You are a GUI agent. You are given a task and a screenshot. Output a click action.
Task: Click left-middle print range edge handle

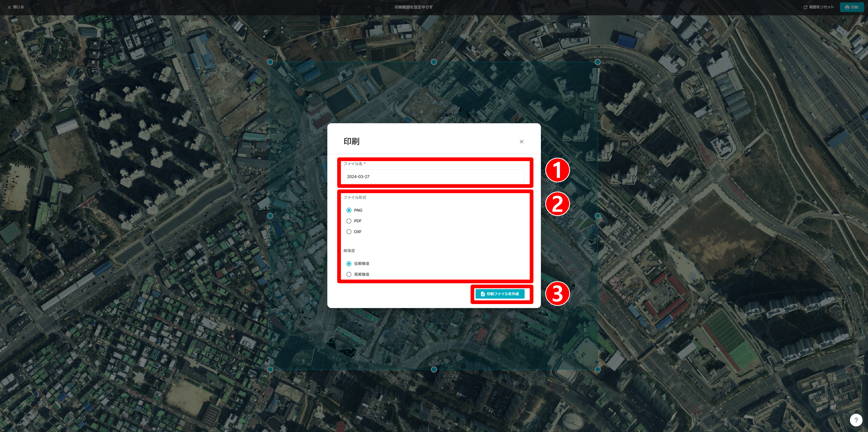pyautogui.click(x=270, y=216)
